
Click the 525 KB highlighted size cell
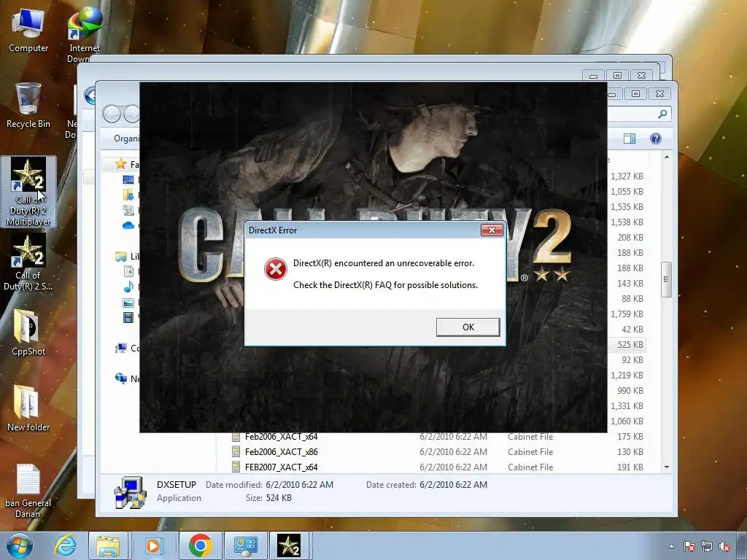(630, 345)
